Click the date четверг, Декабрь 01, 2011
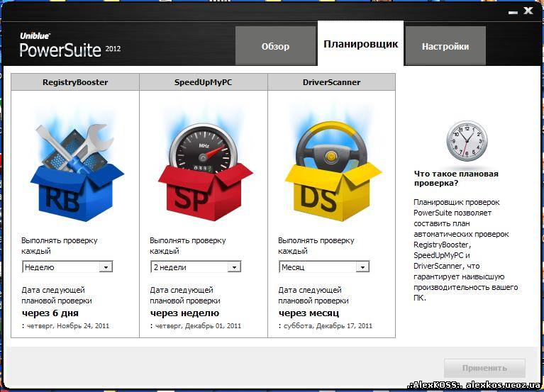The height and width of the screenshot is (392, 544). pyautogui.click(x=198, y=326)
